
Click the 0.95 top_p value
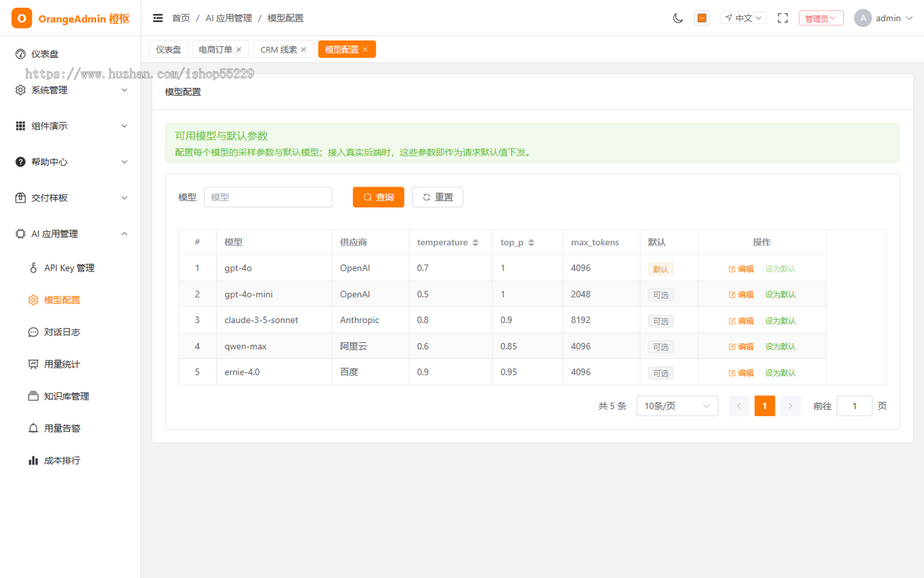coord(509,371)
